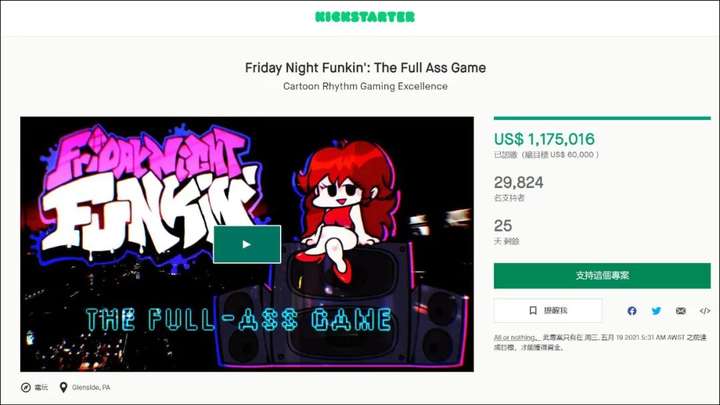
Task: Open the compass category icon
Action: [x=26, y=388]
